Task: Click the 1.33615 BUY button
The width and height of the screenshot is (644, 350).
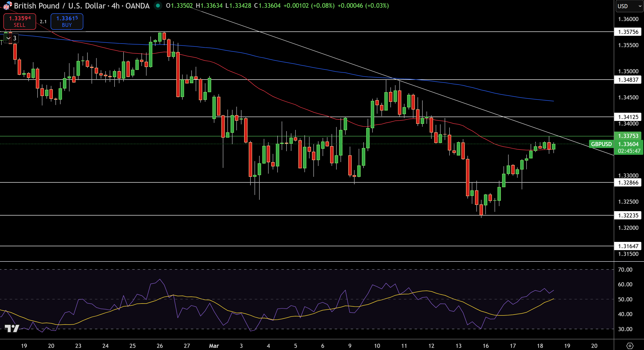Action: (67, 22)
